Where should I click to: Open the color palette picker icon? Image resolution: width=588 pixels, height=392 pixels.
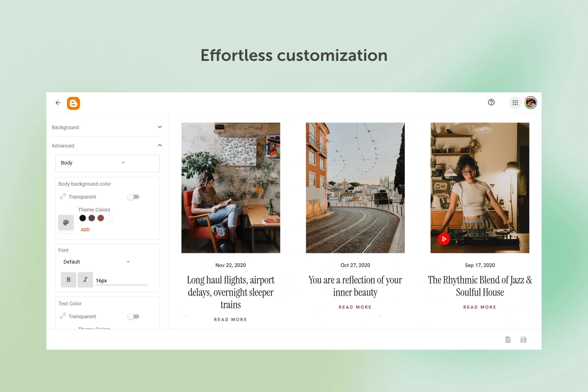coord(66,222)
